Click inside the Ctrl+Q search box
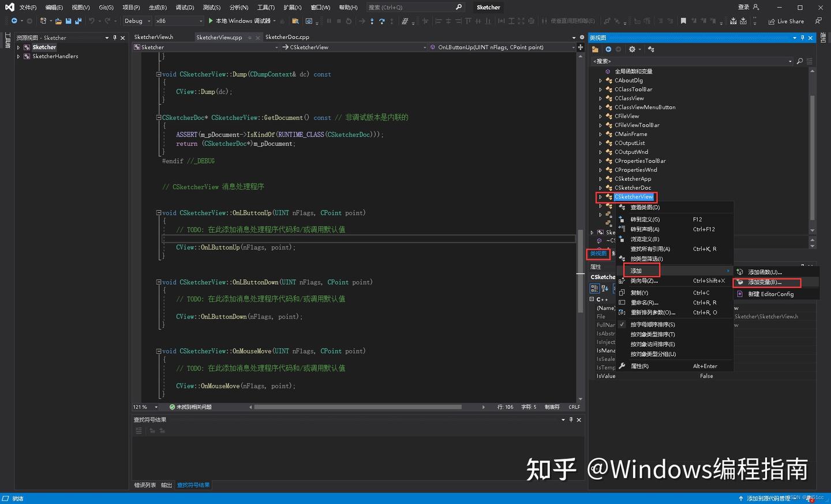The image size is (831, 504). click(410, 7)
